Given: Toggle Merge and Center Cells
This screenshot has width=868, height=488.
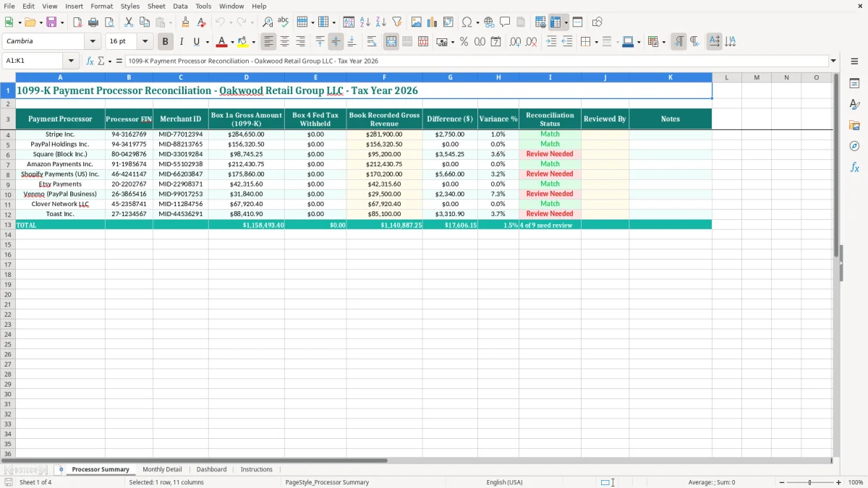Looking at the screenshot, I should pyautogui.click(x=391, y=42).
